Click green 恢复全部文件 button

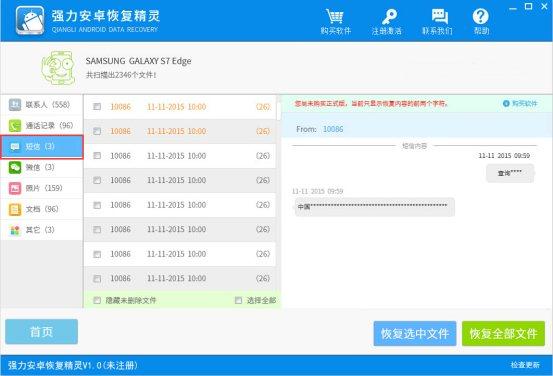[503, 333]
